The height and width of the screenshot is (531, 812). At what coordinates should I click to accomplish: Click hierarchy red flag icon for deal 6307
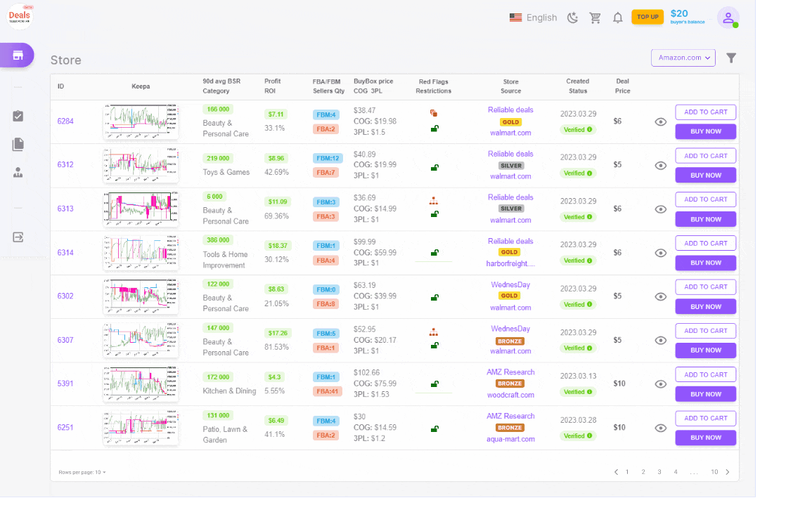[434, 332]
